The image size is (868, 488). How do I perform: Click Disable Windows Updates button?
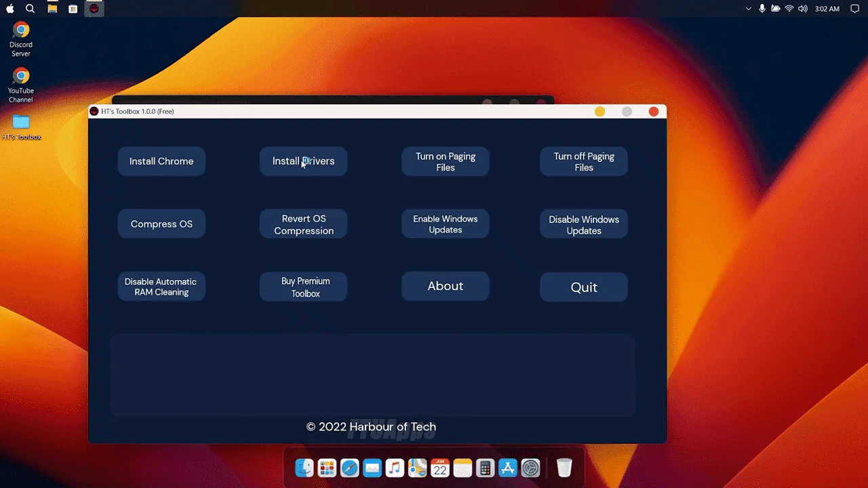(x=584, y=224)
